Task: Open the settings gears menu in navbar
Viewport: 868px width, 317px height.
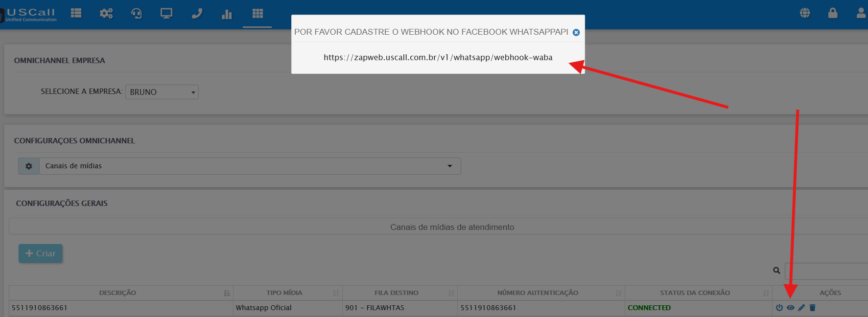Action: click(106, 13)
